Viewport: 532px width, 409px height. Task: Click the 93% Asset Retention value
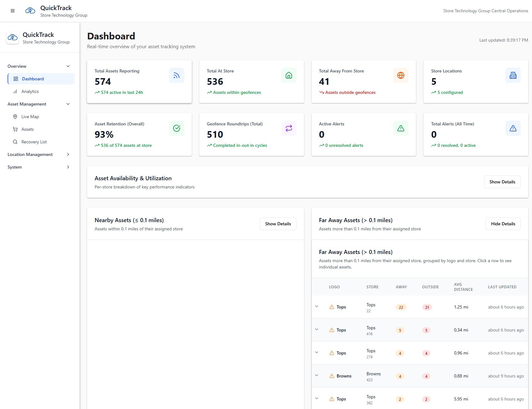[x=104, y=135]
